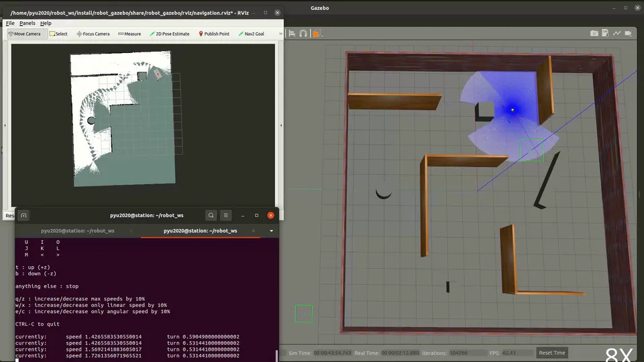Open the terminal tab list dropdown arrow
The width and height of the screenshot is (644, 362).
271,231
